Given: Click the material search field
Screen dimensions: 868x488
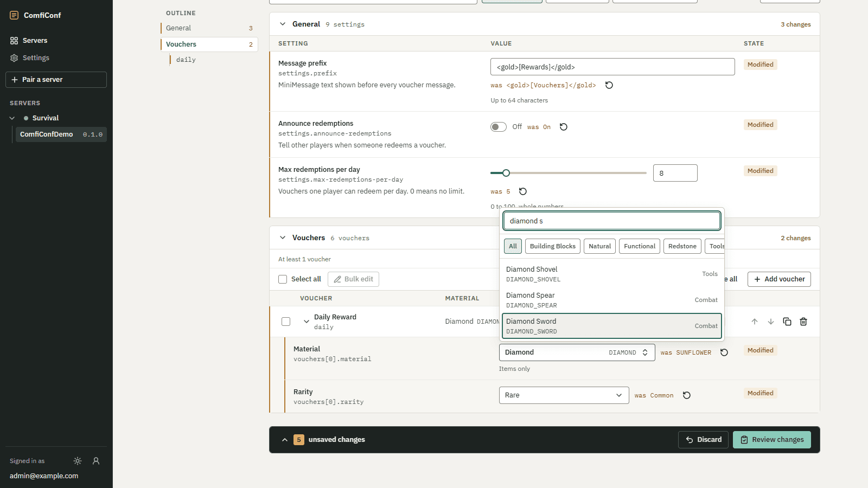Looking at the screenshot, I should tap(612, 221).
